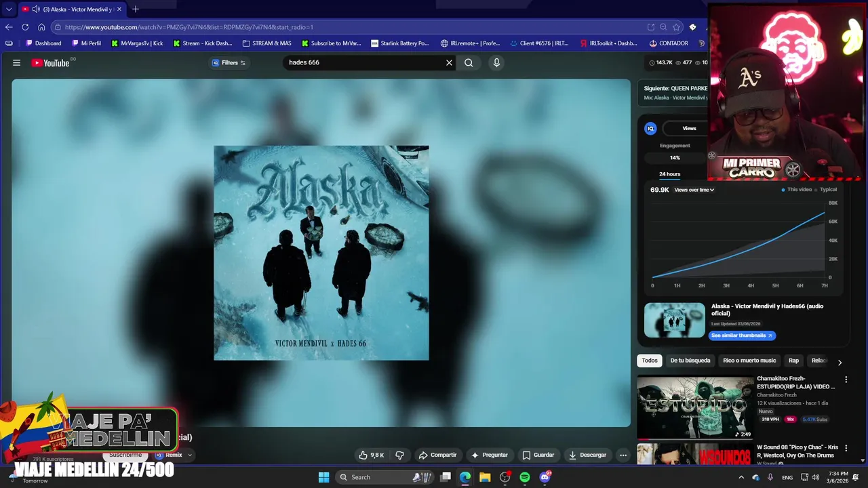Select the Rap filter chip
The width and height of the screenshot is (868, 488).
point(793,361)
